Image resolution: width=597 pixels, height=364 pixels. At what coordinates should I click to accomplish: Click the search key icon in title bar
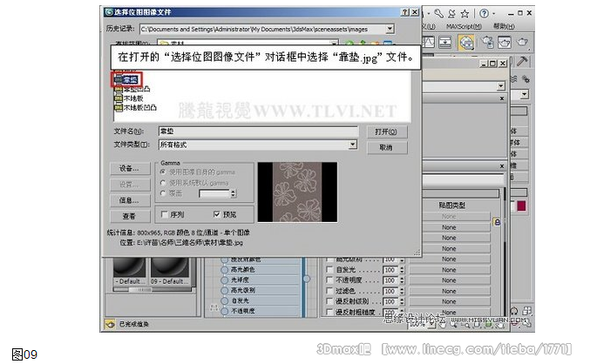(x=439, y=14)
